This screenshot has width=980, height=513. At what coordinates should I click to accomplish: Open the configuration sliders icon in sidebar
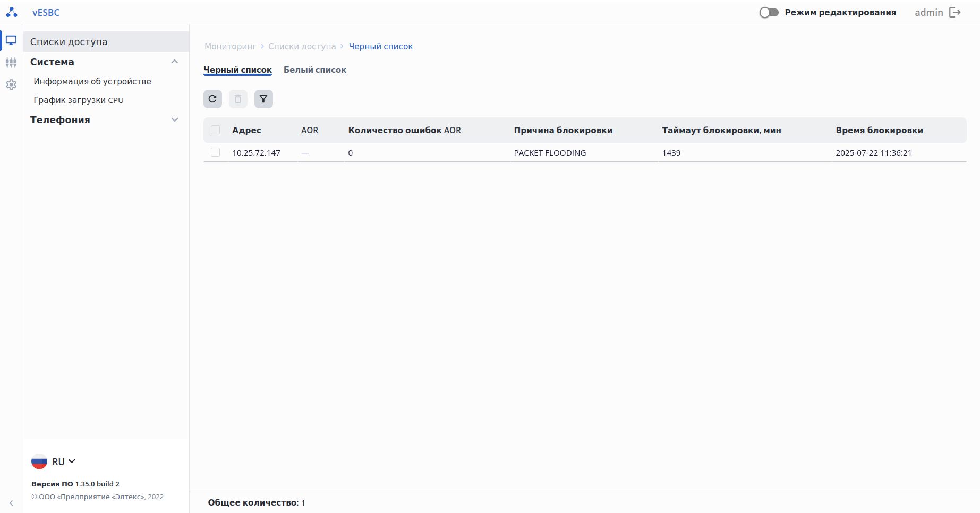(11, 63)
